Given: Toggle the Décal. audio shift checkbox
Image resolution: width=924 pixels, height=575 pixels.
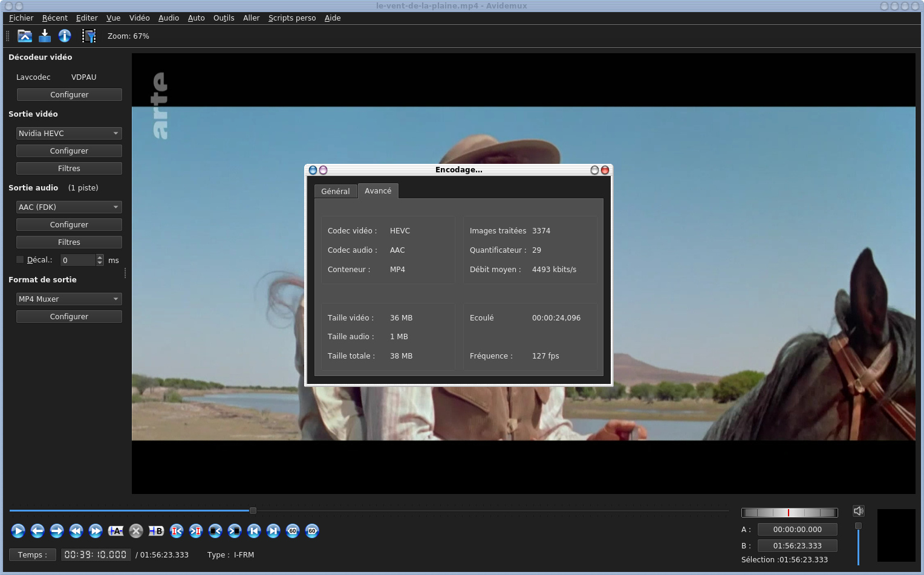Looking at the screenshot, I should [x=20, y=260].
